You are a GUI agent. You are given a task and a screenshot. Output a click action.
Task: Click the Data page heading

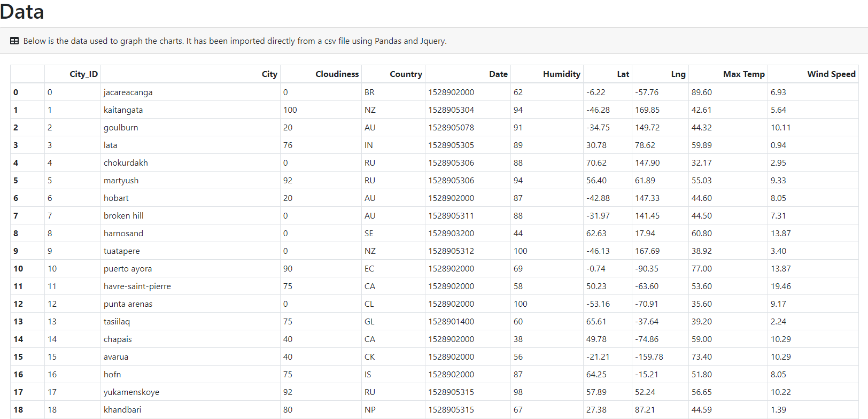(x=22, y=11)
